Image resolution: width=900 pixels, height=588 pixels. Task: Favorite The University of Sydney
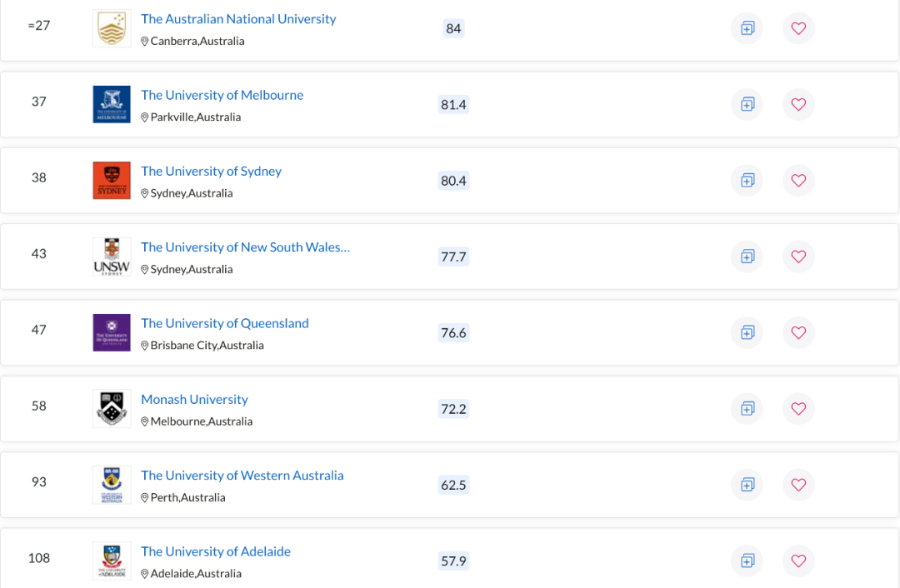tap(798, 180)
